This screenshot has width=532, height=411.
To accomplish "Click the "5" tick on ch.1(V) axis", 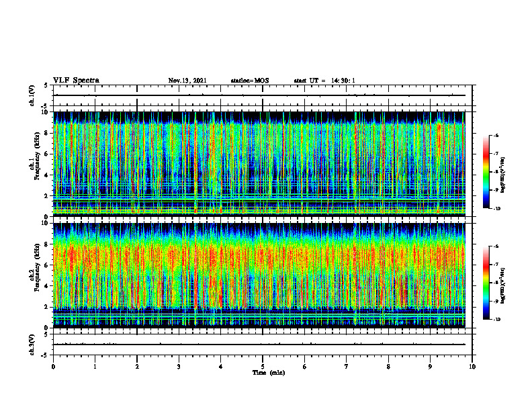I will pyautogui.click(x=46, y=85).
